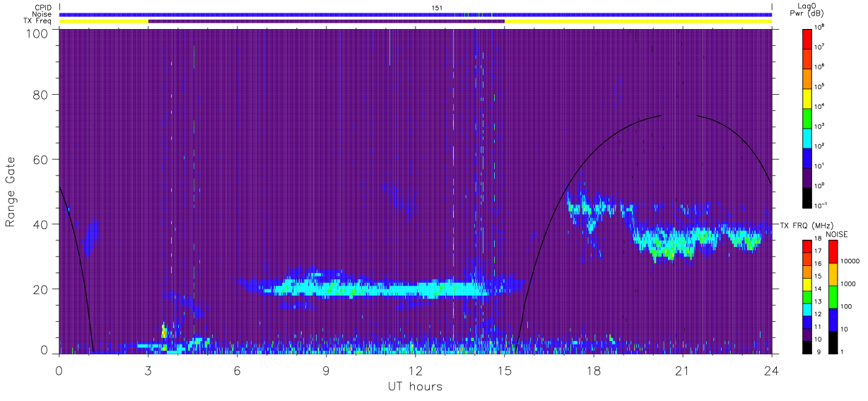Click the yellow-orange segment of the NOISE colorbar
The width and height of the screenshot is (868, 401).
point(833,274)
